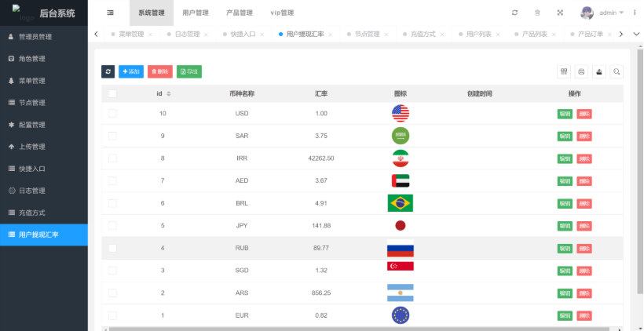This screenshot has height=331, width=644.
Task: Click the table search magnifier icon
Action: 617,72
